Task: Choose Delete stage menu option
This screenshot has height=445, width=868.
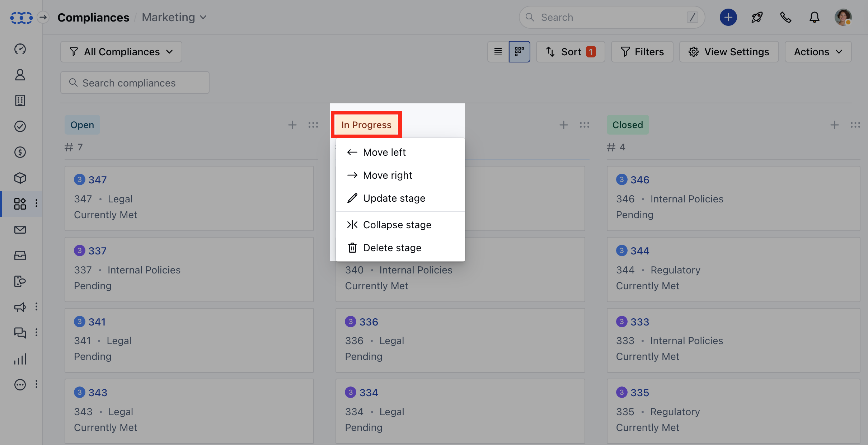Action: pyautogui.click(x=400, y=248)
